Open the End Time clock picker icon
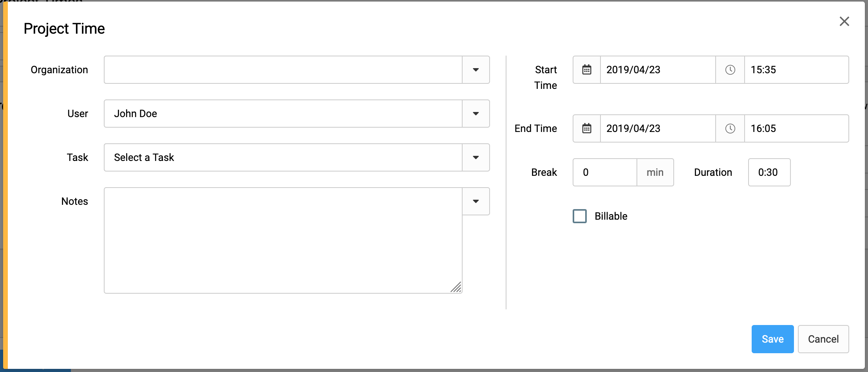868x372 pixels. (730, 128)
